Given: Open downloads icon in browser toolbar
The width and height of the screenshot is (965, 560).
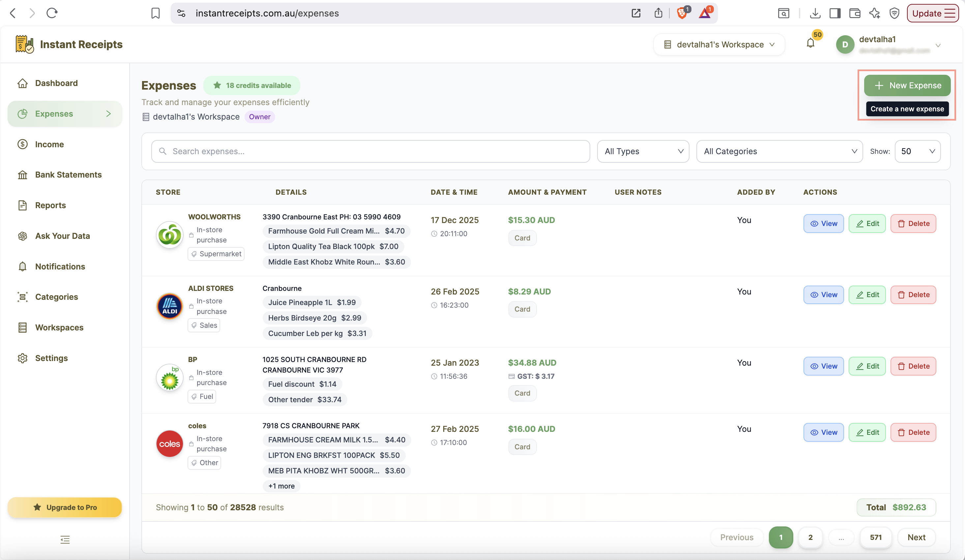Looking at the screenshot, I should point(815,14).
